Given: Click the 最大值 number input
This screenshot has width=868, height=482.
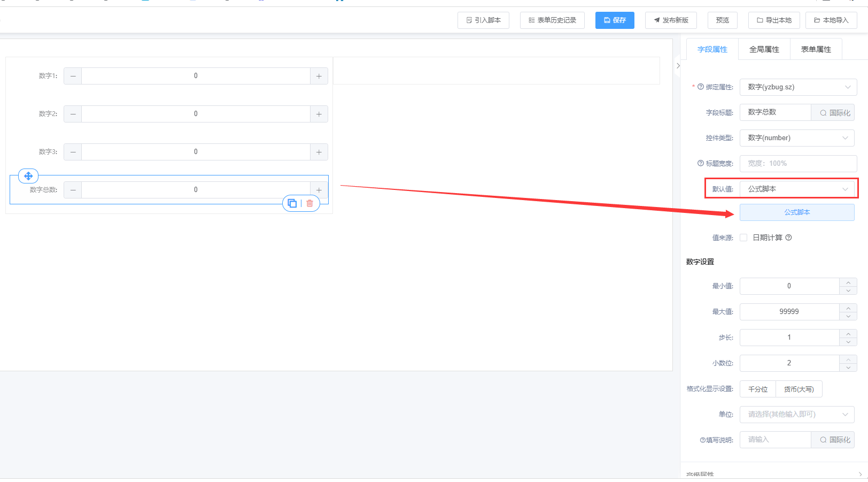Looking at the screenshot, I should point(789,312).
